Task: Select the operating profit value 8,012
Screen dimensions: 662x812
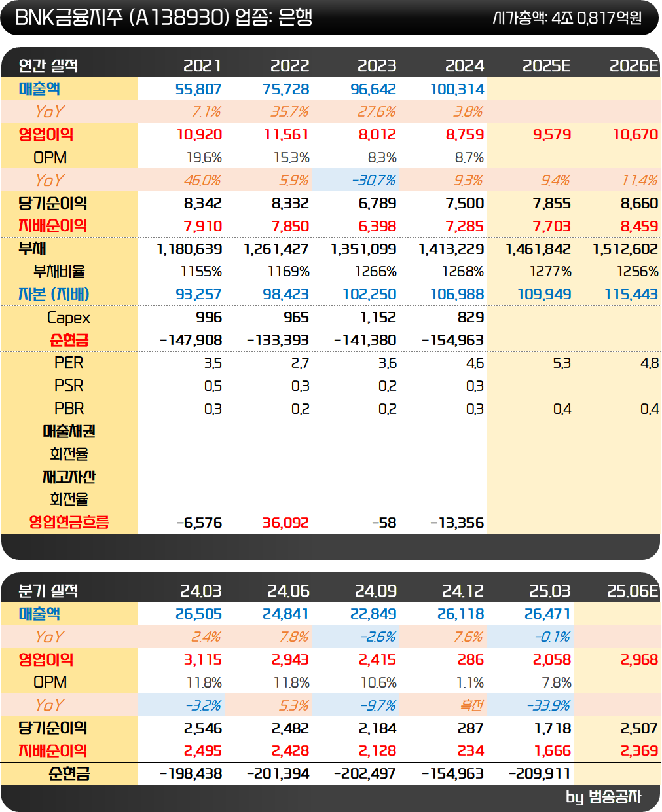Action: pyautogui.click(x=377, y=135)
